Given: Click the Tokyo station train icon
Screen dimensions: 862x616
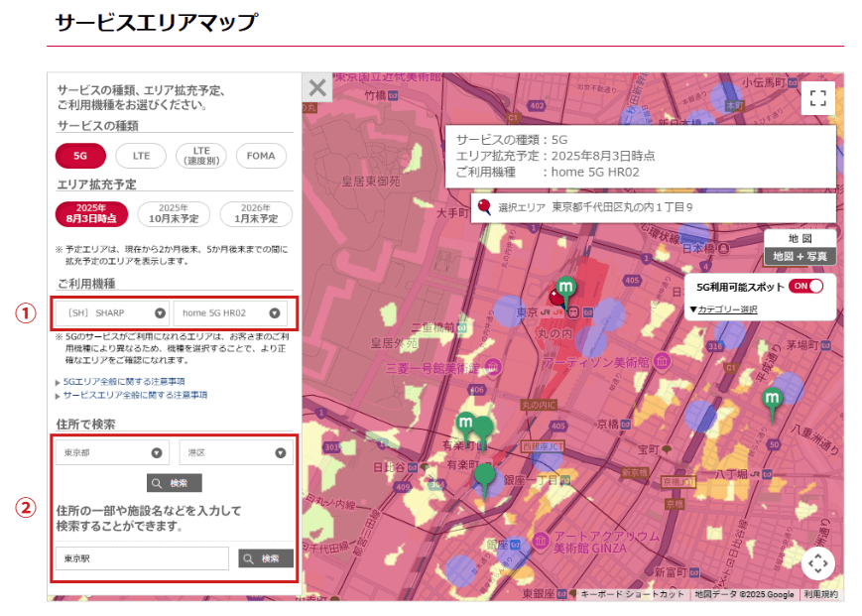Looking at the screenshot, I should 573,312.
